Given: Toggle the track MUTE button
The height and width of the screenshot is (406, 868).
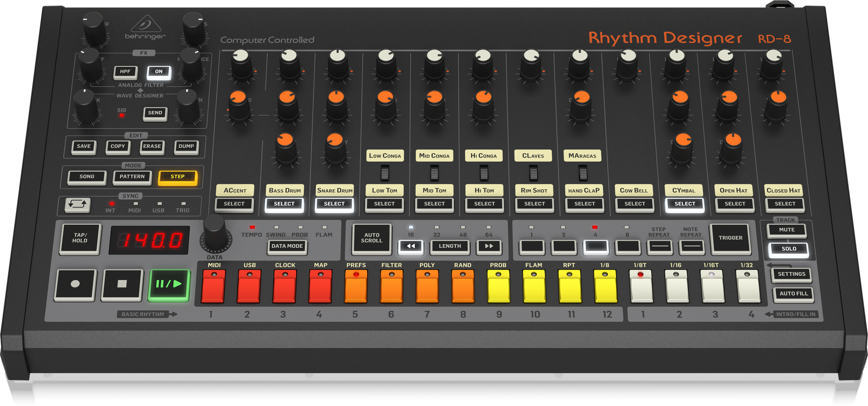Looking at the screenshot, I should click(787, 230).
